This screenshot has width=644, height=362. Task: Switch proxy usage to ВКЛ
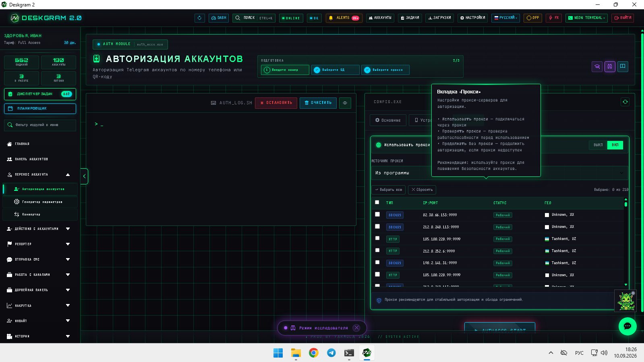coord(615,145)
